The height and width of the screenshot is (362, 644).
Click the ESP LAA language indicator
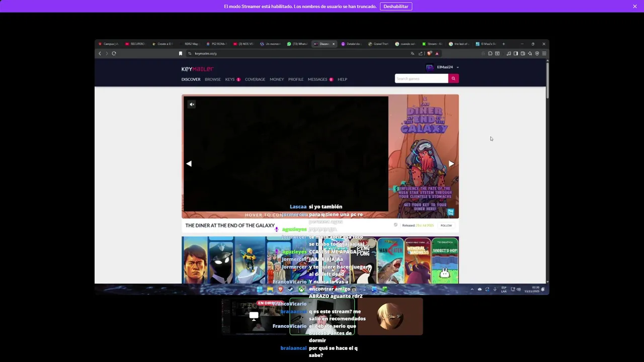click(x=504, y=289)
